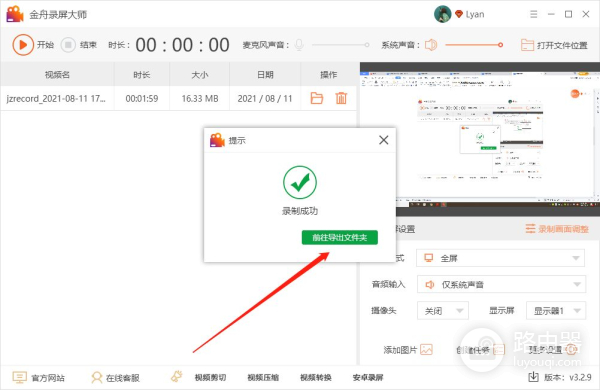Screen dimensions: 600x390
Task: Click the 视频剪切 tool
Action: click(x=210, y=378)
